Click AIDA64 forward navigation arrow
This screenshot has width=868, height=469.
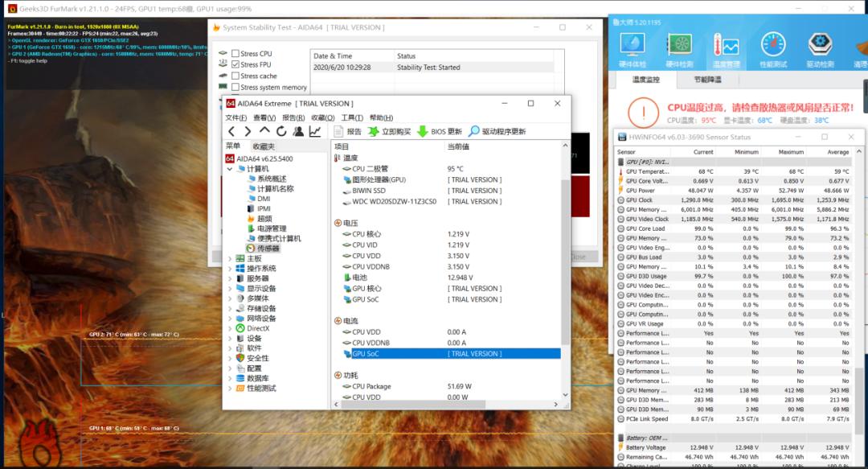pyautogui.click(x=248, y=131)
